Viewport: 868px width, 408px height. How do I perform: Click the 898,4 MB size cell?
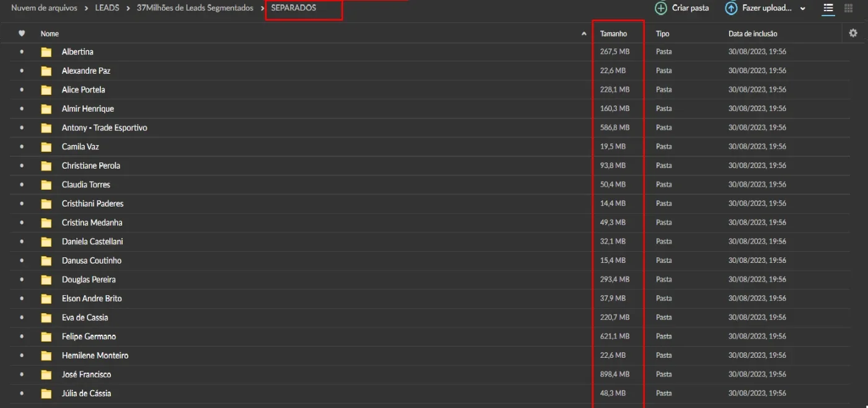tap(615, 375)
